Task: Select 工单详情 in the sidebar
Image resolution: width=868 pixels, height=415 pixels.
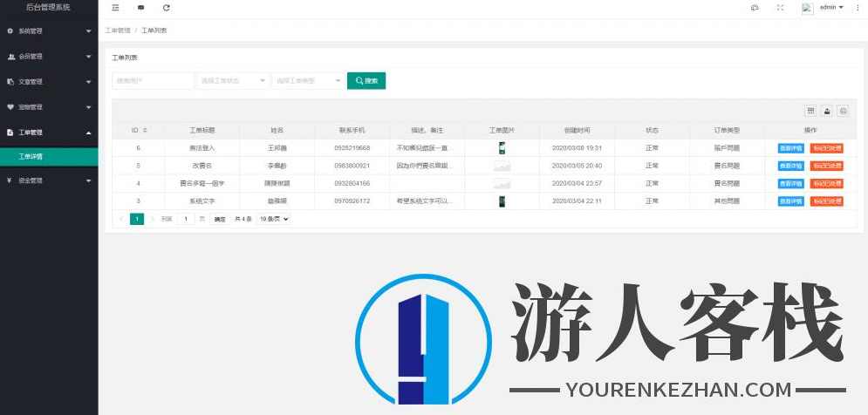Action: (49, 157)
